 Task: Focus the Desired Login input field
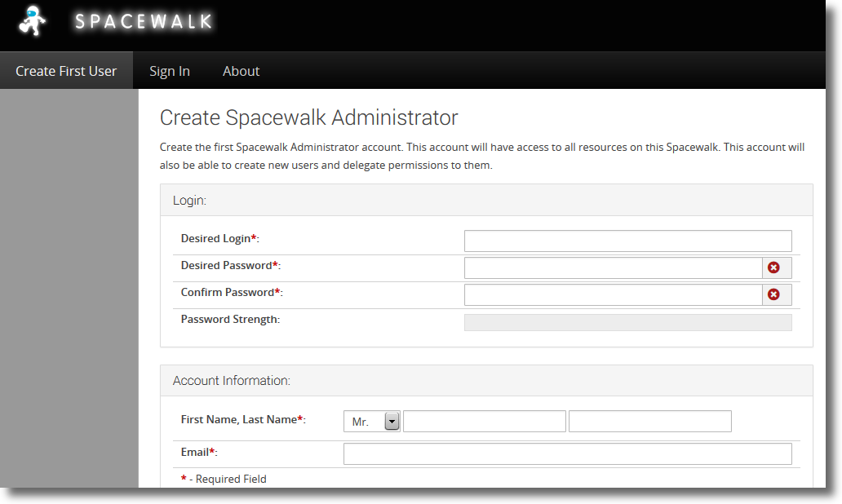pos(627,241)
